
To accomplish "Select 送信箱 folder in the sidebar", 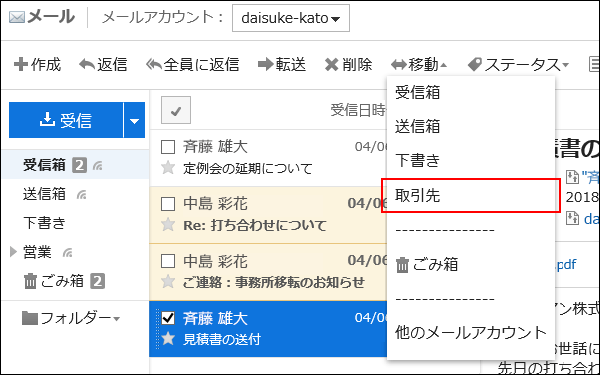I will coord(44,194).
